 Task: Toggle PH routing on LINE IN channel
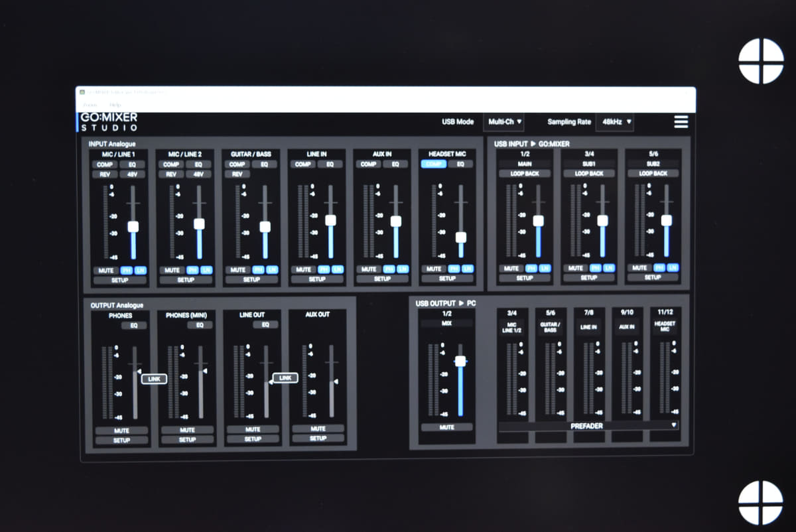[324, 270]
